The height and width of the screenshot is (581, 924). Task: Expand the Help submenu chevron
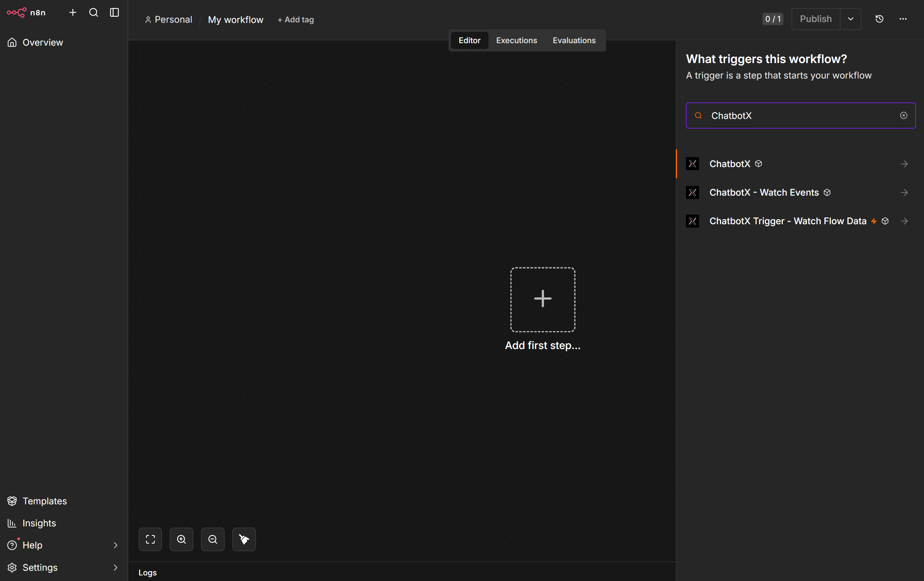point(115,545)
